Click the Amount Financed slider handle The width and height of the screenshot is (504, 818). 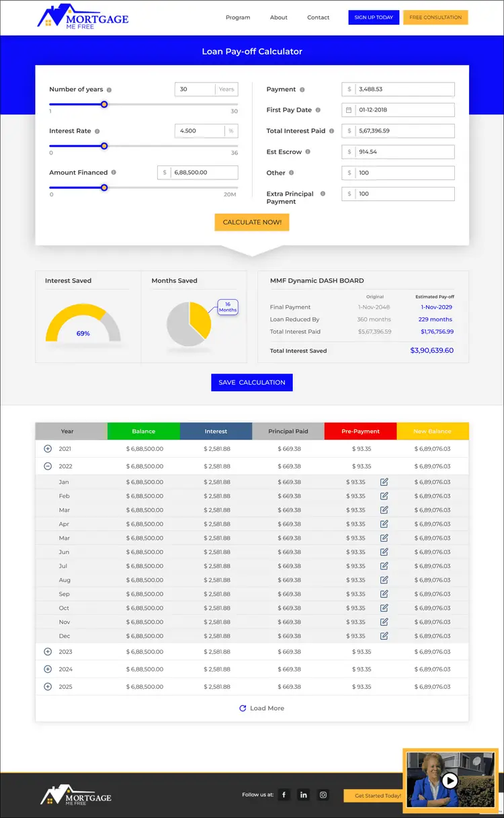click(104, 188)
